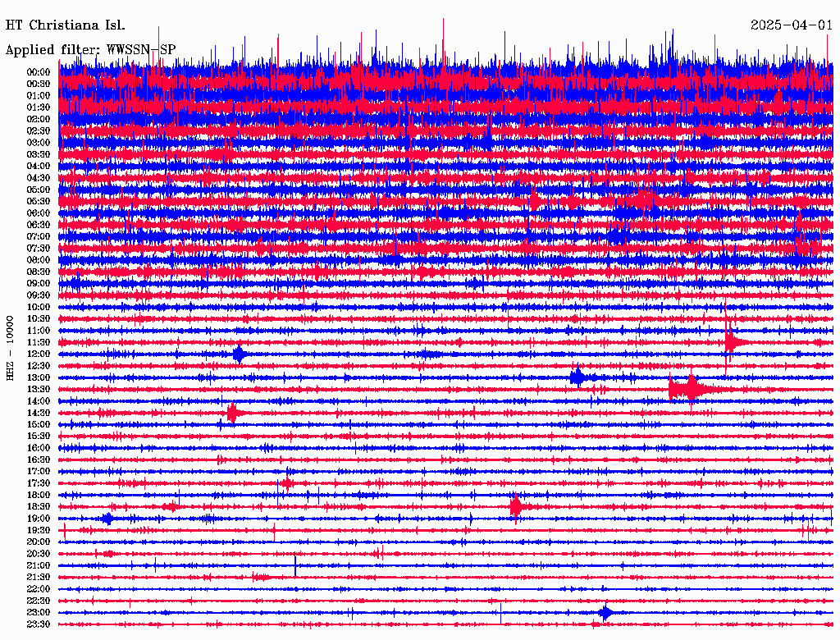Select the 15:30 time label
Viewport: 840px width, 640px height.
39,437
